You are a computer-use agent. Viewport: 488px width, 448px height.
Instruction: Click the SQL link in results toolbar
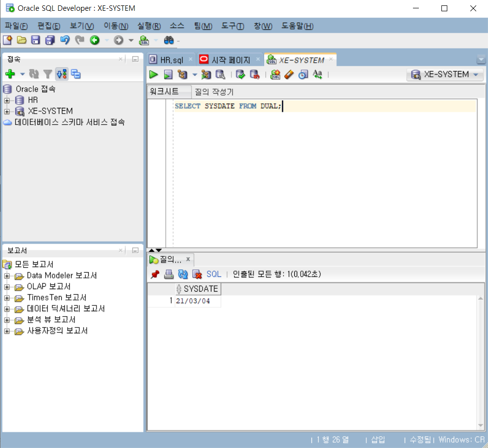click(x=214, y=274)
